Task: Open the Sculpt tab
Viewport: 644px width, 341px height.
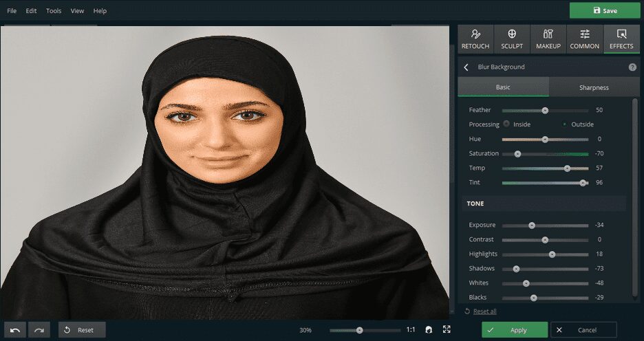Action: pyautogui.click(x=512, y=39)
